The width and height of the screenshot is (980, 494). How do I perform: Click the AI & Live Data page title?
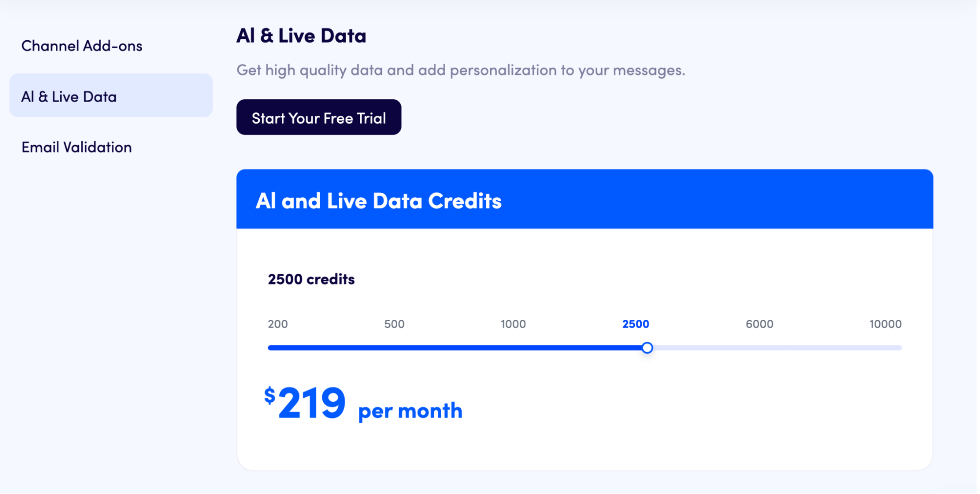coord(301,35)
